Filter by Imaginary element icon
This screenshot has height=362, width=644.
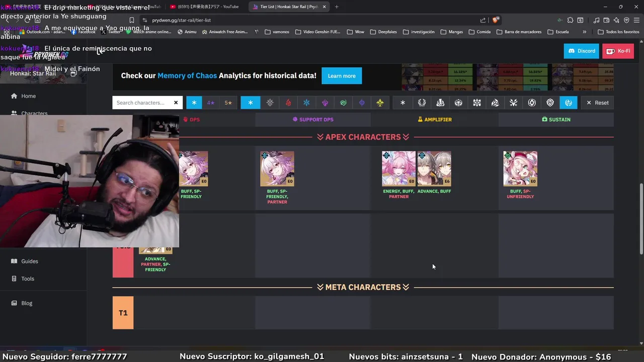pyautogui.click(x=380, y=103)
